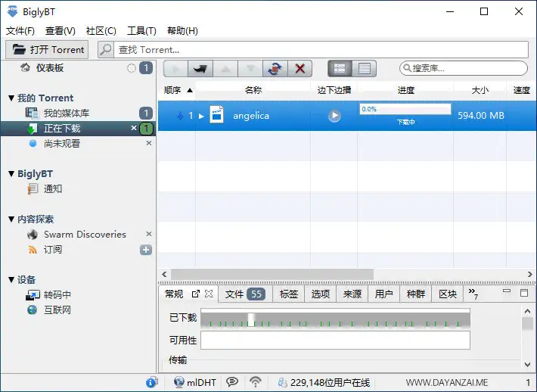This screenshot has height=392, width=537.
Task: Open the 工具(T) menu
Action: (x=141, y=31)
